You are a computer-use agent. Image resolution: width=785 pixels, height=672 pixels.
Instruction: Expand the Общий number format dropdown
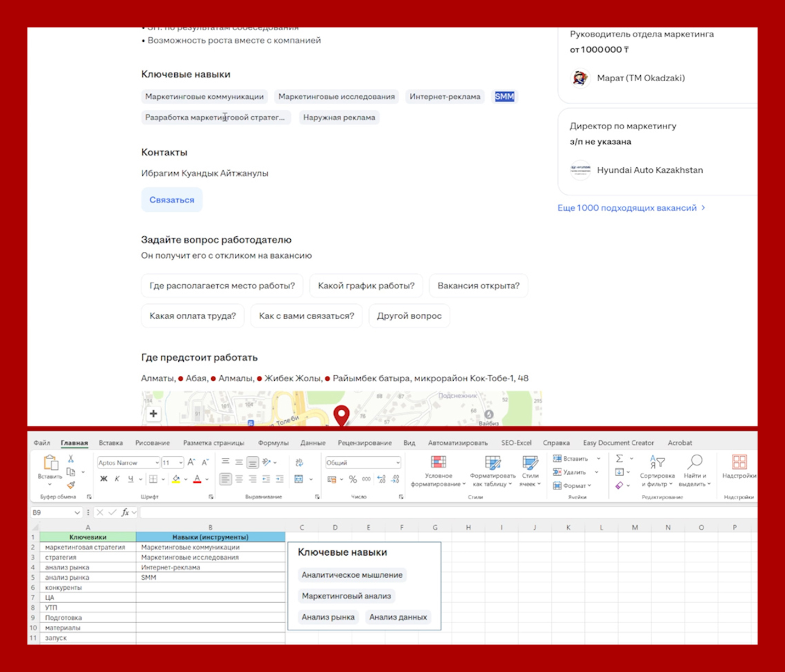coord(398,462)
